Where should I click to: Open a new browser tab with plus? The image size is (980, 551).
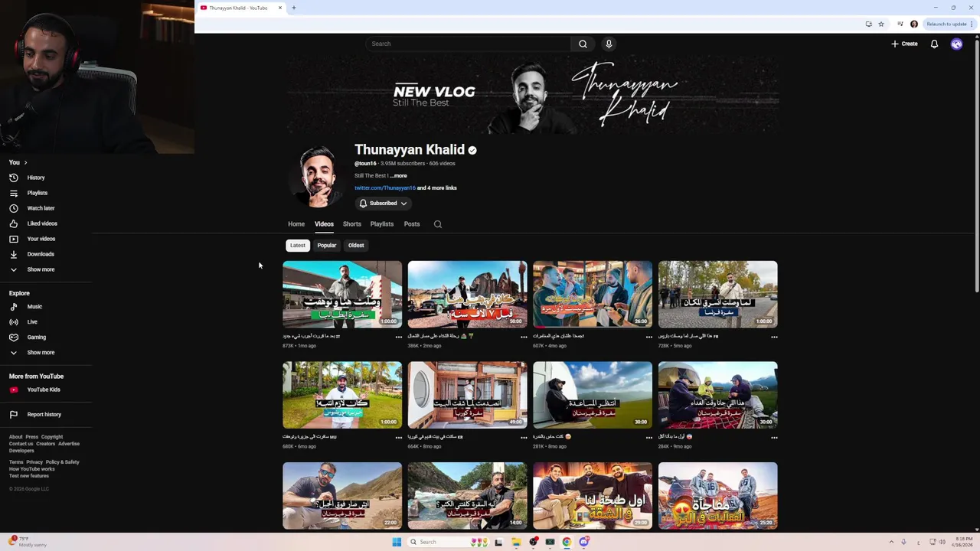coord(294,8)
